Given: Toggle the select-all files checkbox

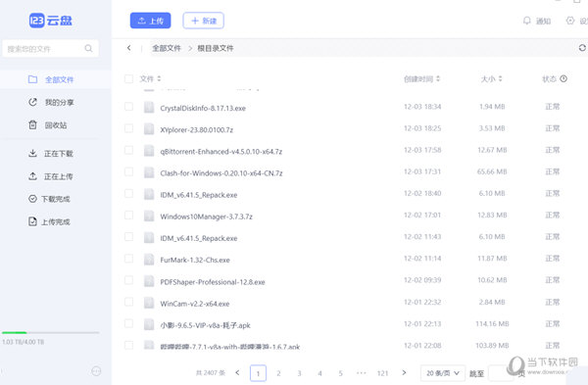Looking at the screenshot, I should click(x=128, y=78).
